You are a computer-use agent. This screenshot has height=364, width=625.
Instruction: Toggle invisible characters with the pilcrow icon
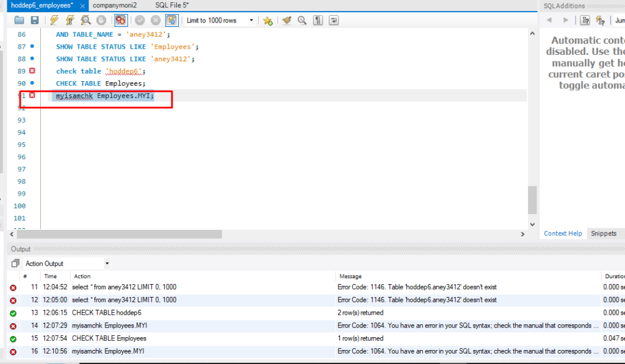(x=317, y=20)
